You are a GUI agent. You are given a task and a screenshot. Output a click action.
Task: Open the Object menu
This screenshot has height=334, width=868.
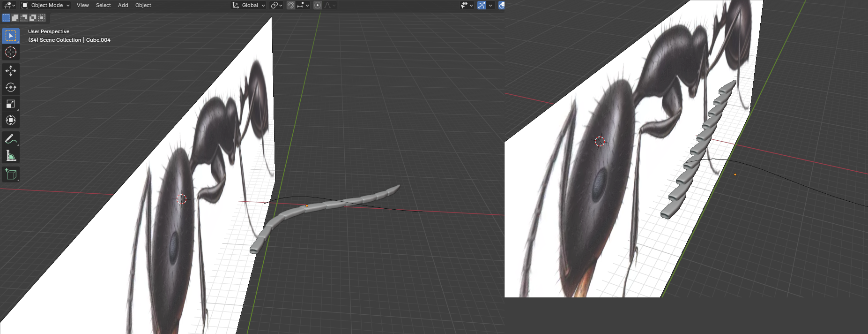click(143, 5)
